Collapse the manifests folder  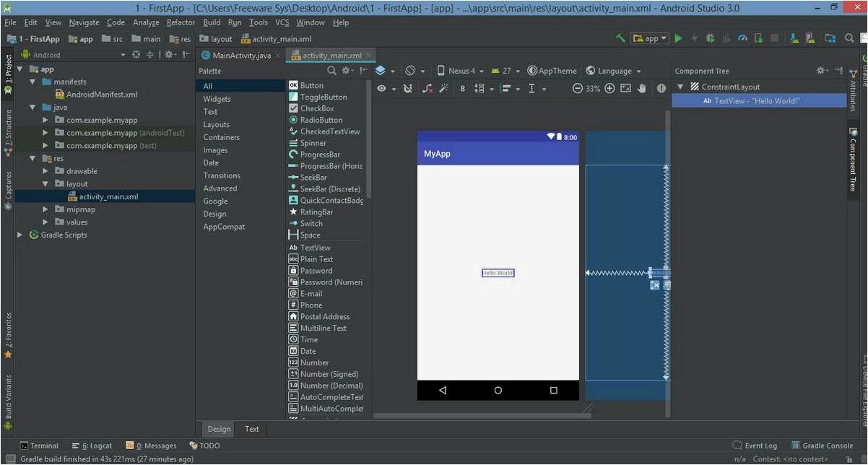click(x=33, y=82)
